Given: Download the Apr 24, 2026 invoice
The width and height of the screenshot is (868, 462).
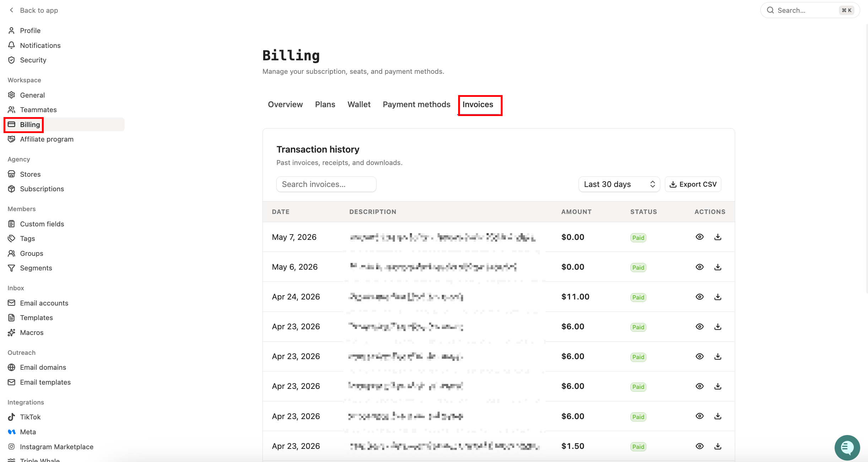Looking at the screenshot, I should pyautogui.click(x=718, y=297).
